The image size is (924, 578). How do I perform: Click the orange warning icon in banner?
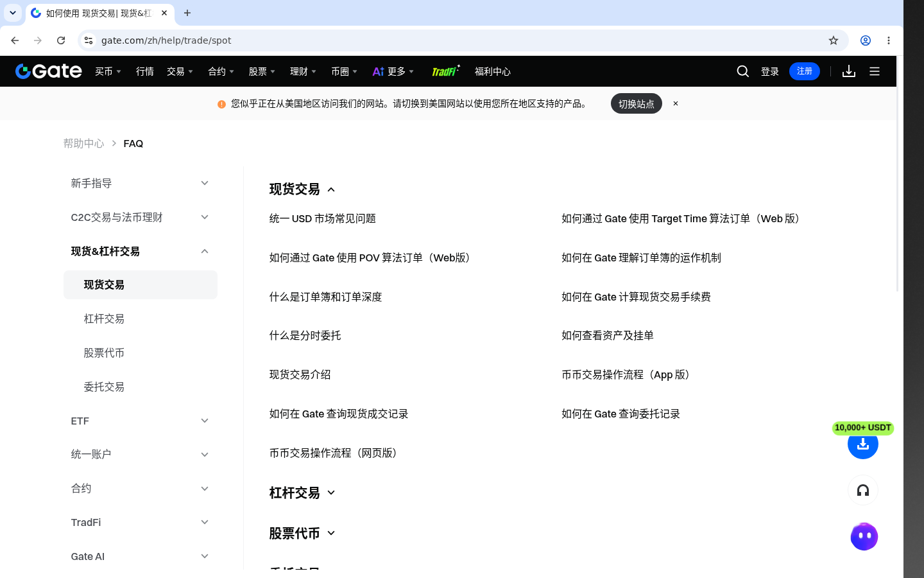tap(221, 104)
